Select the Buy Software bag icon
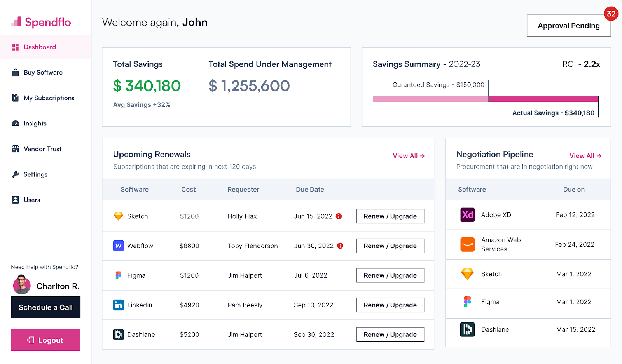The width and height of the screenshot is (622, 364). click(15, 72)
